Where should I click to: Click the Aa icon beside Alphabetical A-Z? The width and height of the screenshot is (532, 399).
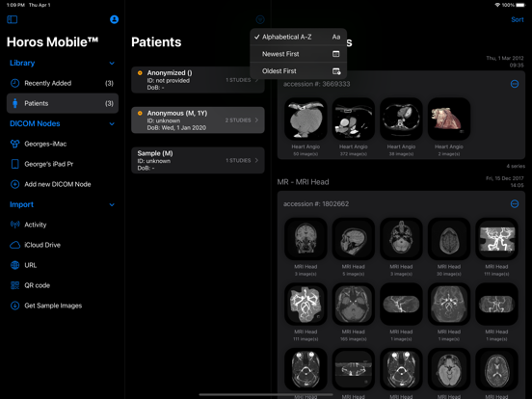336,37
